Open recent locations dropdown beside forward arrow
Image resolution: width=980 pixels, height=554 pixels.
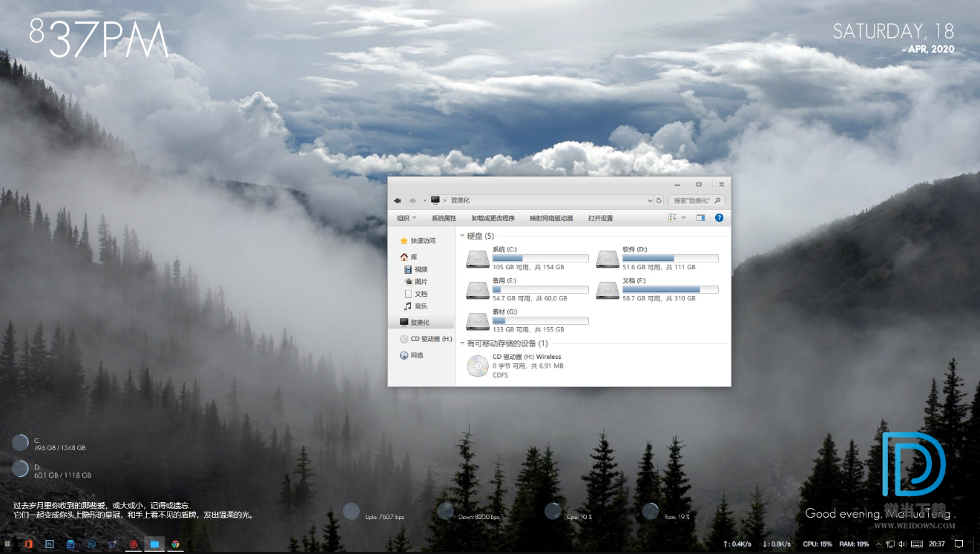tap(424, 200)
